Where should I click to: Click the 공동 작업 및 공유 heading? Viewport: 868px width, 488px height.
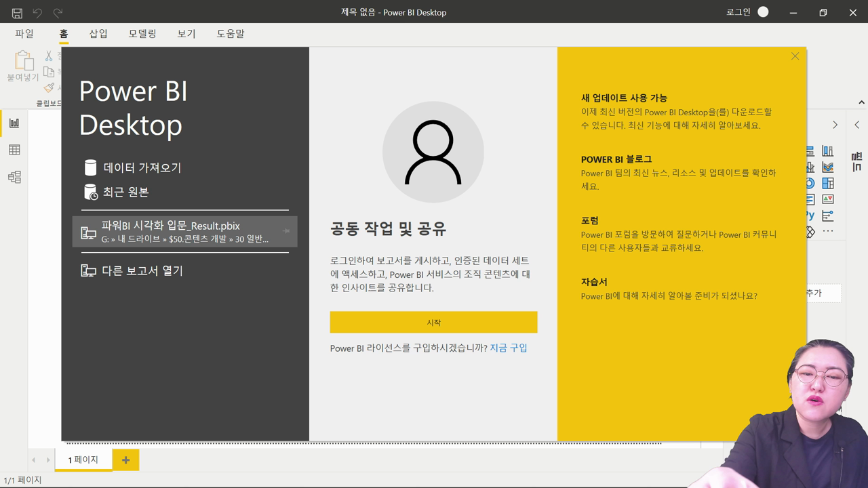[388, 228]
